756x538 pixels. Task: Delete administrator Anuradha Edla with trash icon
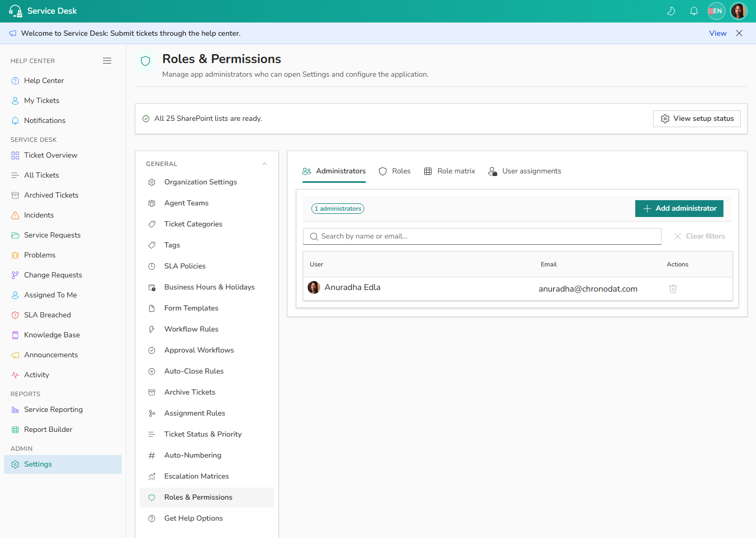(x=673, y=289)
